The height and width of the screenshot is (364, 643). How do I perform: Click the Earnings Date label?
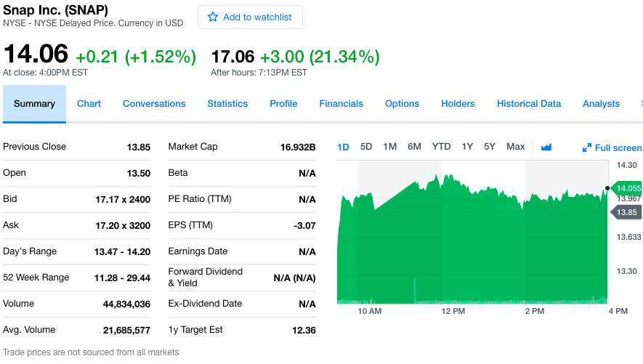[198, 251]
